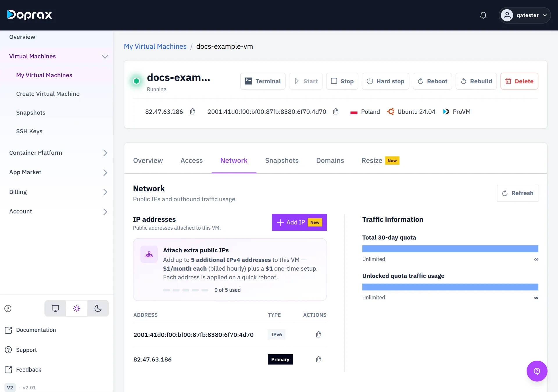Image resolution: width=558 pixels, height=392 pixels.
Task: Switch to system theme mode
Action: click(55, 308)
